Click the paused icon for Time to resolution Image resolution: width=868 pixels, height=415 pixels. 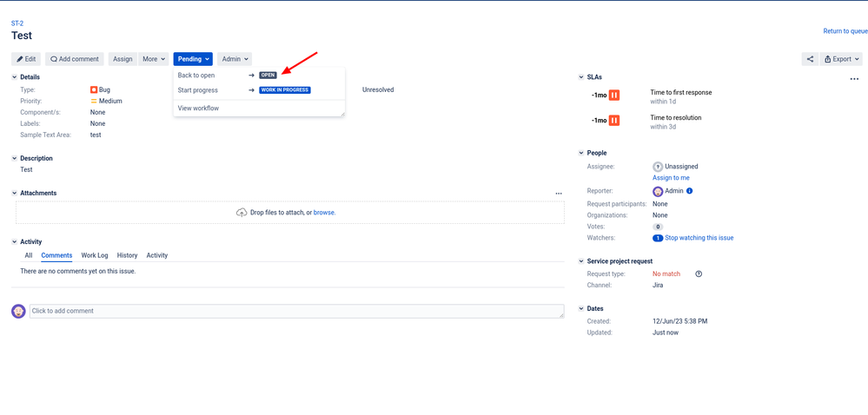614,120
